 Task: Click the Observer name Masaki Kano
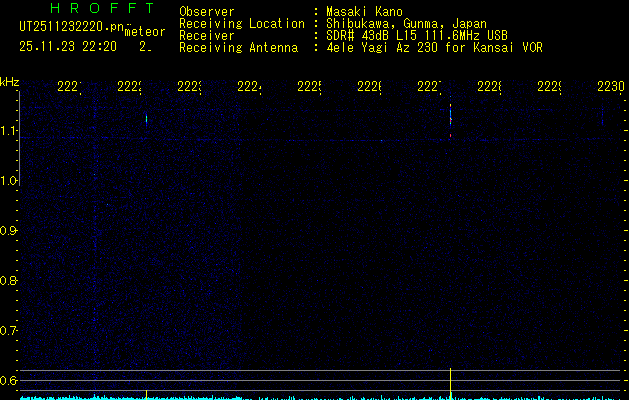pos(364,11)
